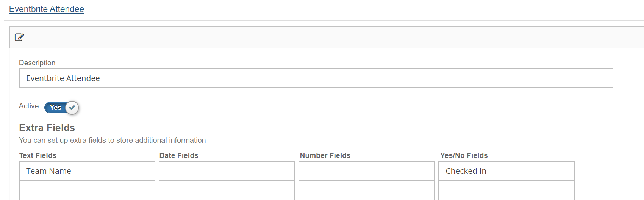Click the Yes/No Fields column header
Screen dimensions: 644x200
click(x=464, y=155)
